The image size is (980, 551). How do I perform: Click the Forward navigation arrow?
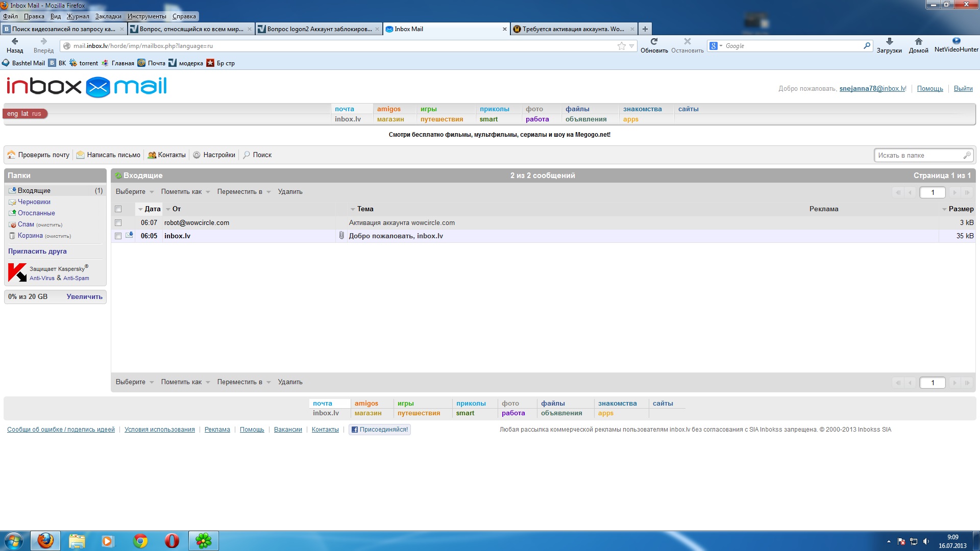coord(43,41)
